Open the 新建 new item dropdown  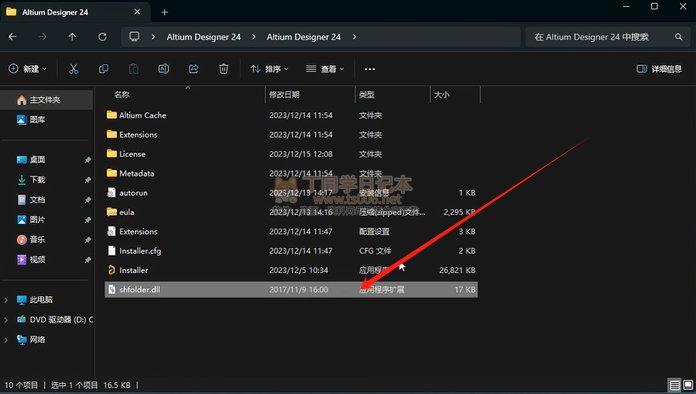pyautogui.click(x=28, y=69)
